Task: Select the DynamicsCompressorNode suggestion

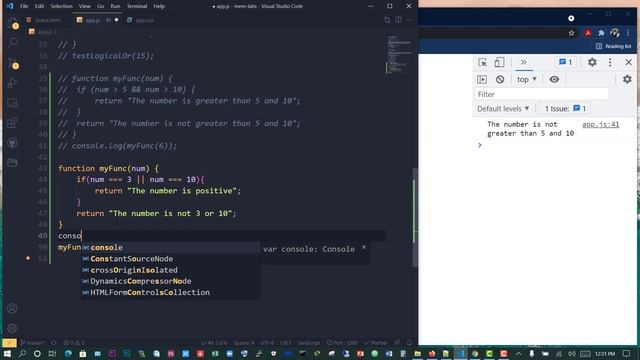Action: [x=170, y=281]
